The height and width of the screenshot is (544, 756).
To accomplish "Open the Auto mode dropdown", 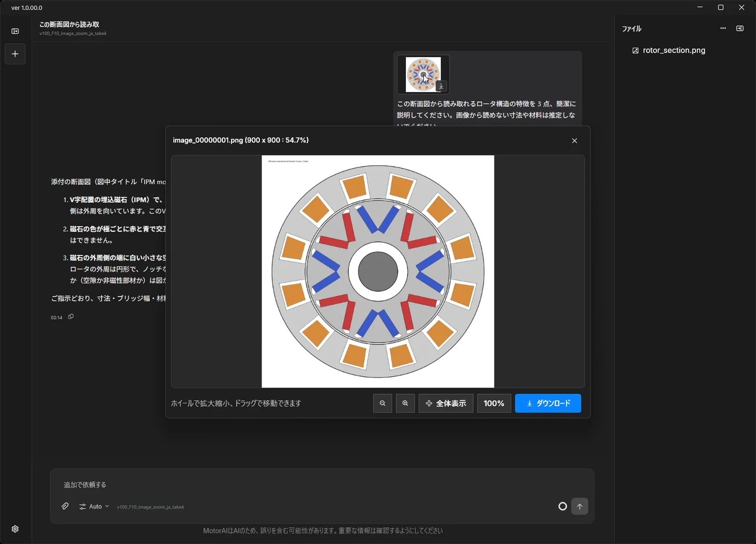I will [x=94, y=506].
